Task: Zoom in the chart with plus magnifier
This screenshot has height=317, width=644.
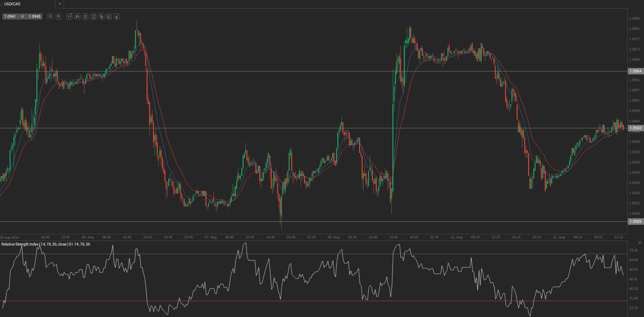Action: point(59,17)
